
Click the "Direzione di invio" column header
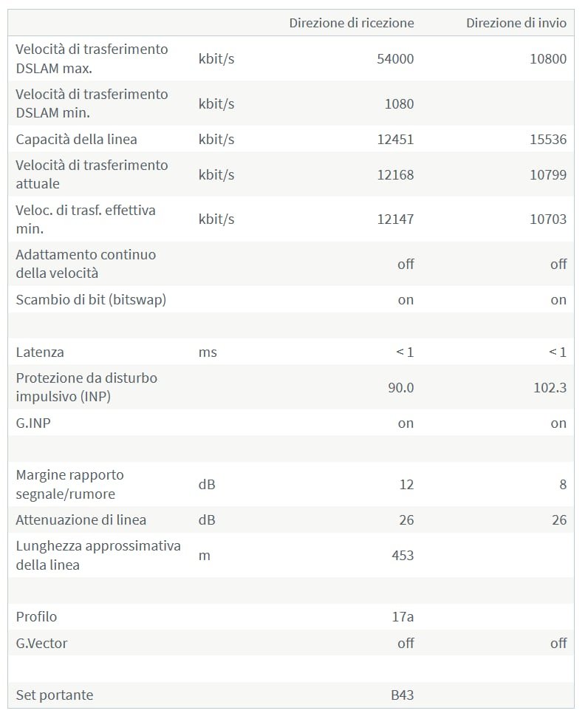click(x=516, y=23)
